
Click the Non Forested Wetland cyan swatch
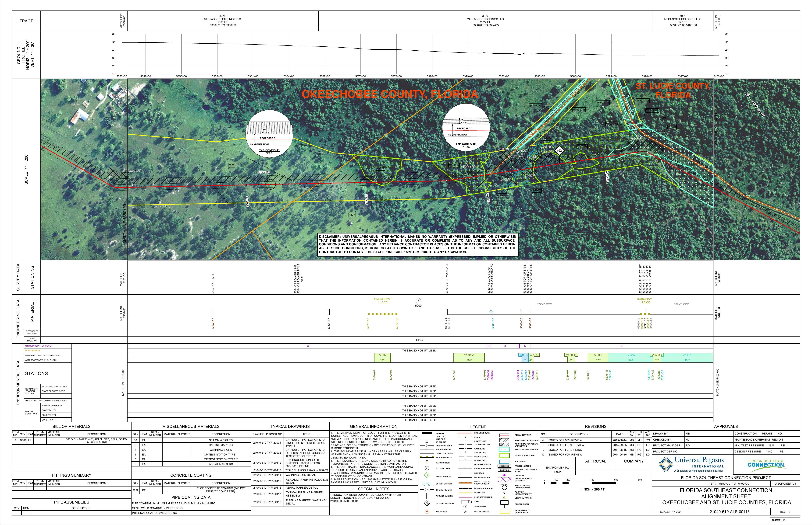tap(504, 449)
